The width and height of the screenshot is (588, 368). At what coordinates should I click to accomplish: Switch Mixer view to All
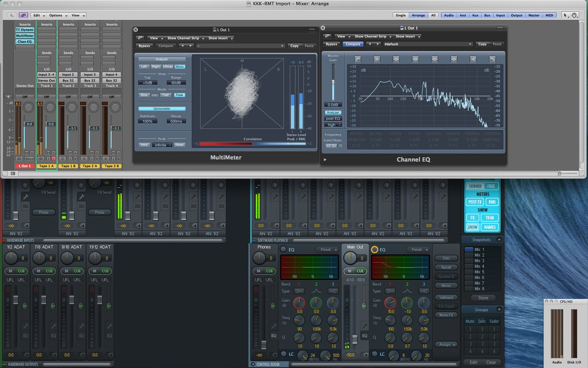[x=433, y=15]
